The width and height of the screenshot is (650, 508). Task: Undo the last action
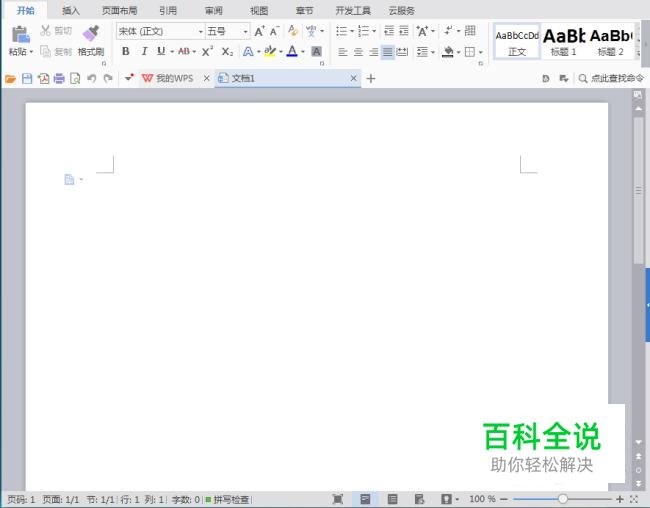[x=92, y=78]
